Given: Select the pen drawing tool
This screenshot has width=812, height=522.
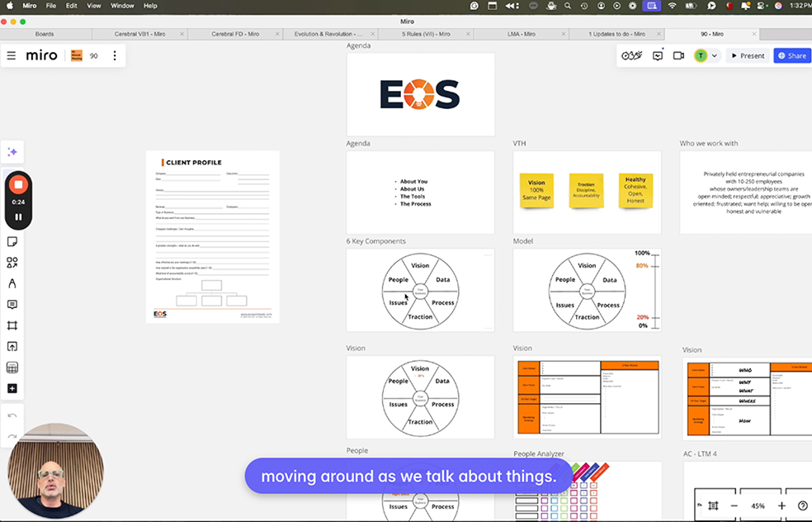Looking at the screenshot, I should click(12, 283).
